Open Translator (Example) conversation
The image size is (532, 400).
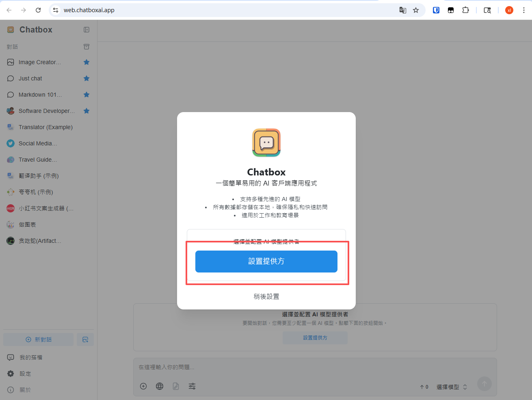click(48, 127)
